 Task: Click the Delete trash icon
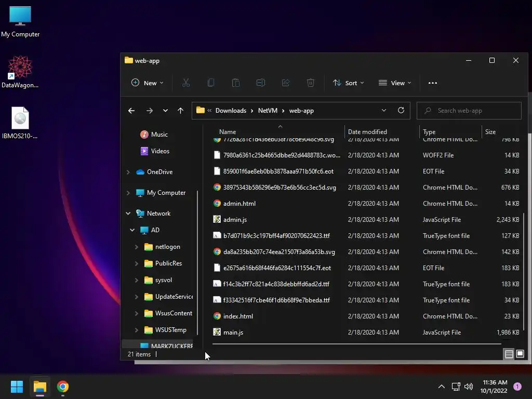pos(311,83)
